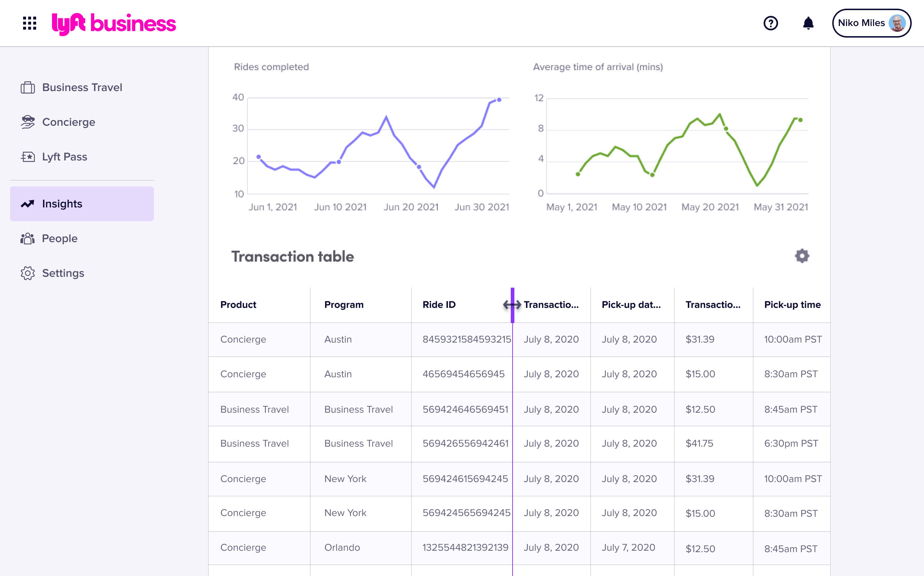Open the apps grid launcher icon
Viewport: 924px width, 576px height.
(29, 23)
